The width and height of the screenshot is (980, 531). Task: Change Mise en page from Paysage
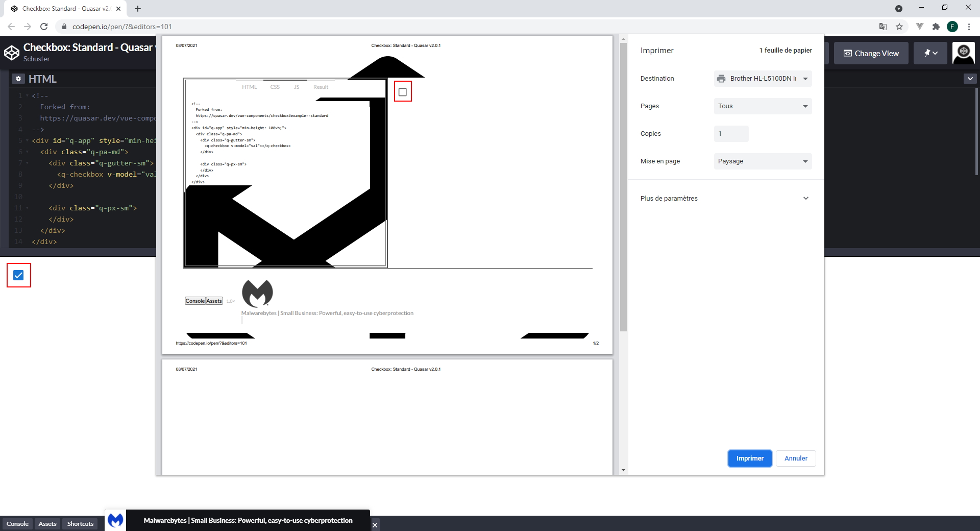click(762, 161)
